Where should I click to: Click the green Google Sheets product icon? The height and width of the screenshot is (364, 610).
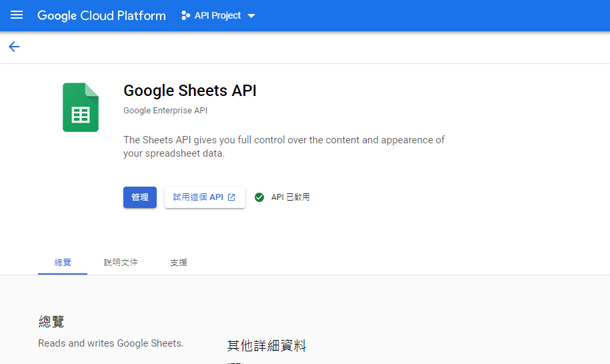(x=81, y=107)
